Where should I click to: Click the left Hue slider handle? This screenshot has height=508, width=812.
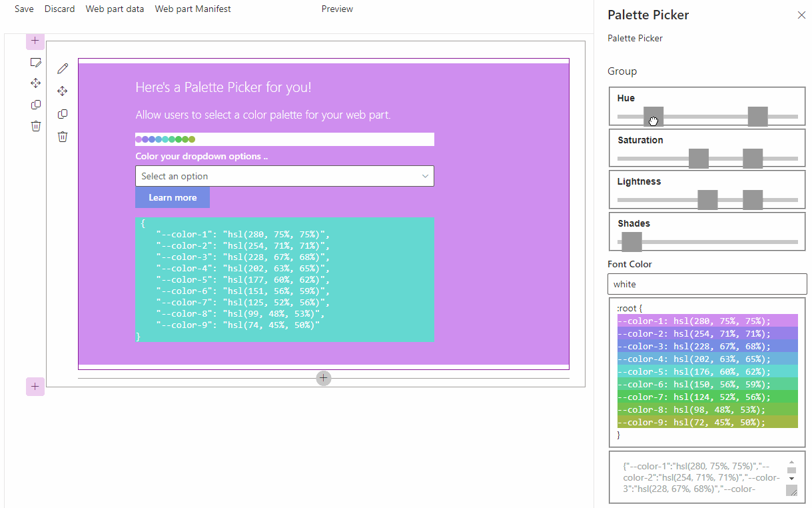(x=653, y=117)
